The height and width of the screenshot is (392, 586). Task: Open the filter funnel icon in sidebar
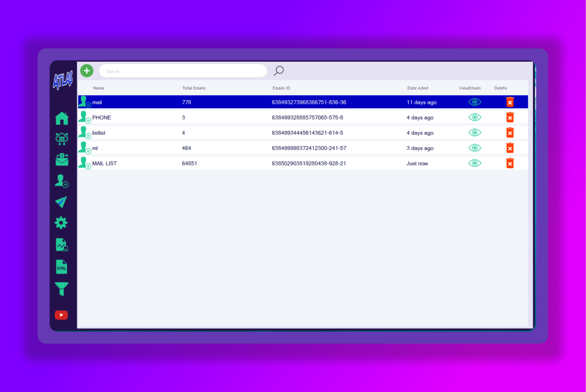pyautogui.click(x=61, y=289)
